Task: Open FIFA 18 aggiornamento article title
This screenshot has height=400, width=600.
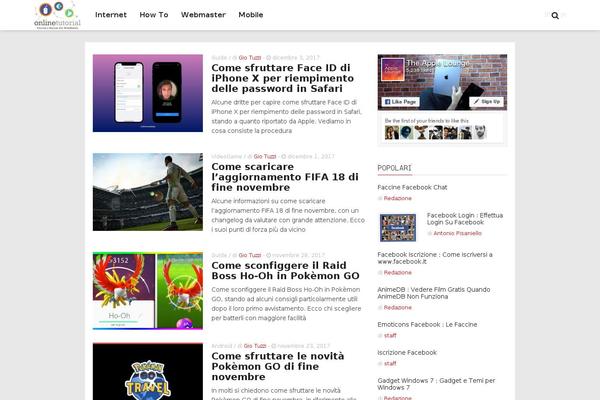Action: [x=285, y=177]
